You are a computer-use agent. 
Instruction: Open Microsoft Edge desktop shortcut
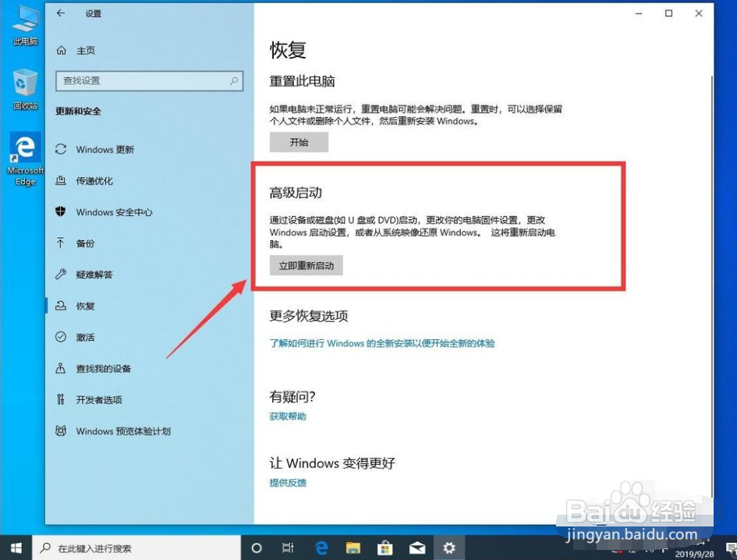[x=26, y=159]
